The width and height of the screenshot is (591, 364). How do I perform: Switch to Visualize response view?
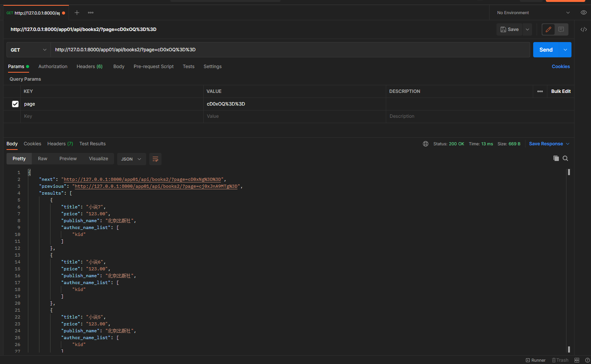point(98,159)
